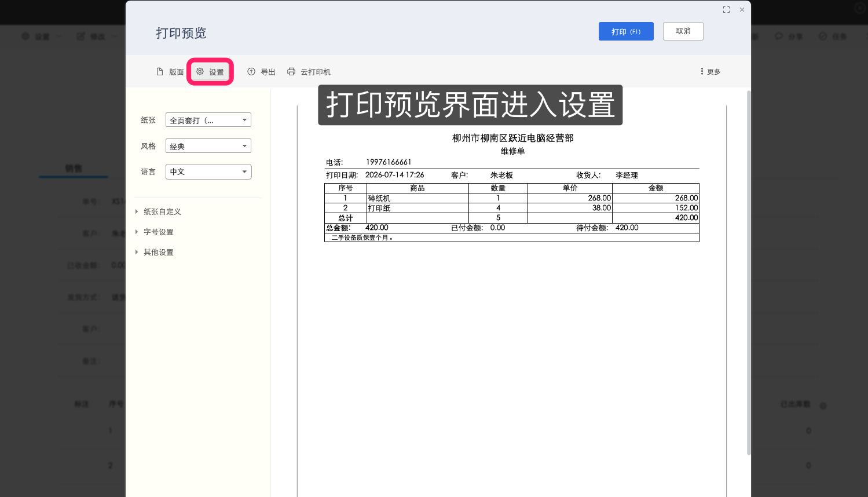The width and height of the screenshot is (868, 497).
Task: Open the 语言 language dropdown showing 中文
Action: tap(208, 172)
